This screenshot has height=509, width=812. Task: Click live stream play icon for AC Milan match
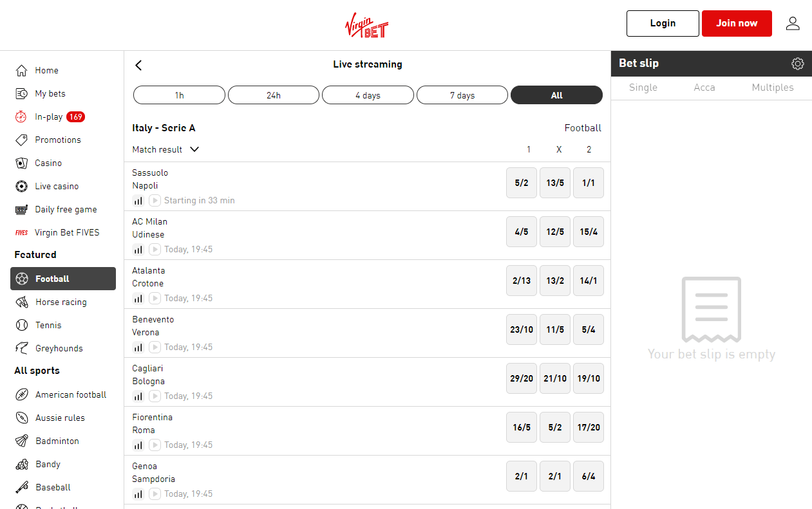pos(155,250)
